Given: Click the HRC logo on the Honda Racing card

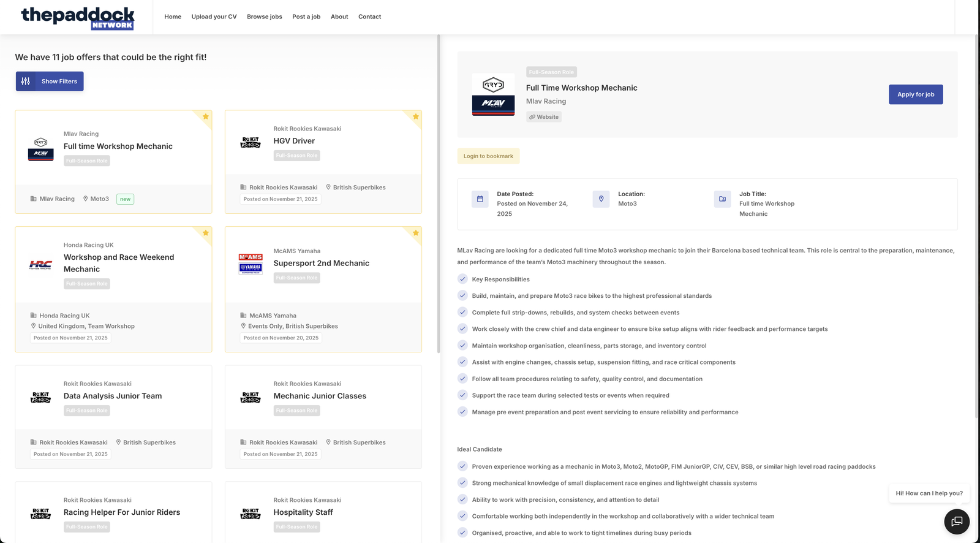Looking at the screenshot, I should 40,265.
